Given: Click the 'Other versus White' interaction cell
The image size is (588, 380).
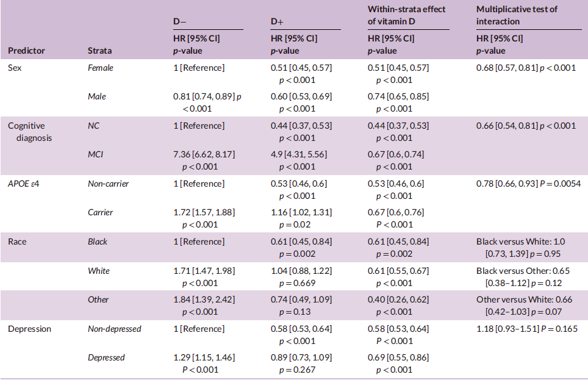Looking at the screenshot, I should (524, 306).
